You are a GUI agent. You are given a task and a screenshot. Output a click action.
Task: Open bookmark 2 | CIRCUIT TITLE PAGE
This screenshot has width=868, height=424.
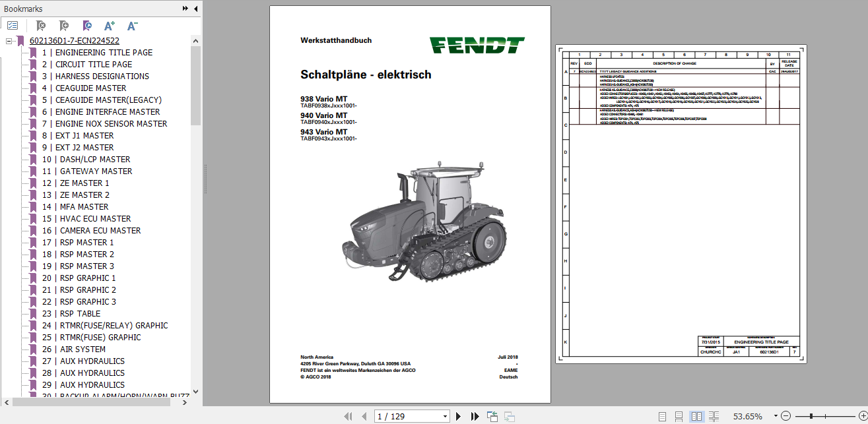click(x=87, y=65)
